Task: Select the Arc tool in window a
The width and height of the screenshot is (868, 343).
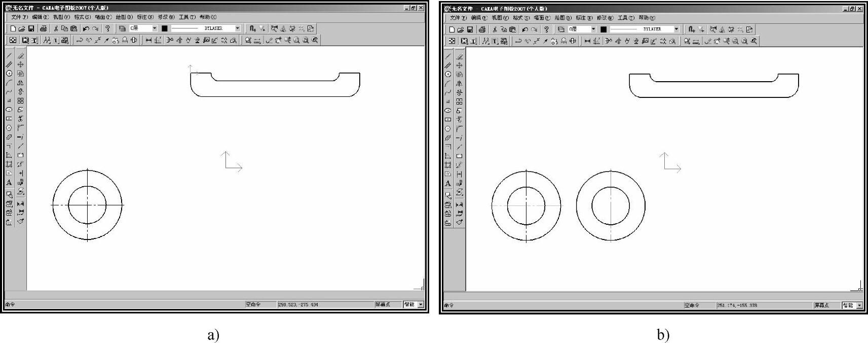Action: (x=9, y=83)
